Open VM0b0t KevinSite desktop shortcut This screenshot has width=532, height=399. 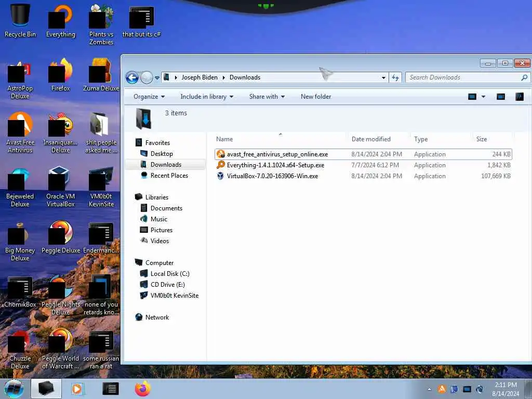pos(101,187)
